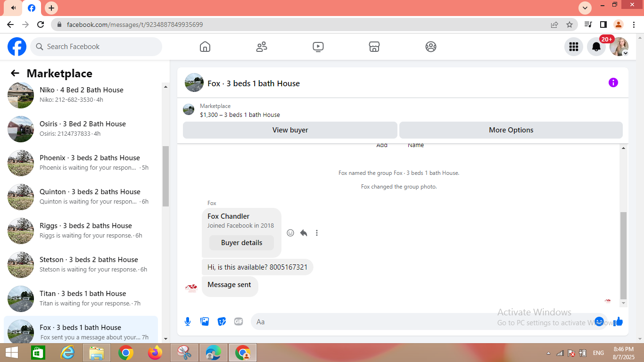
Task: Show hidden system tray icons
Action: [548, 353]
